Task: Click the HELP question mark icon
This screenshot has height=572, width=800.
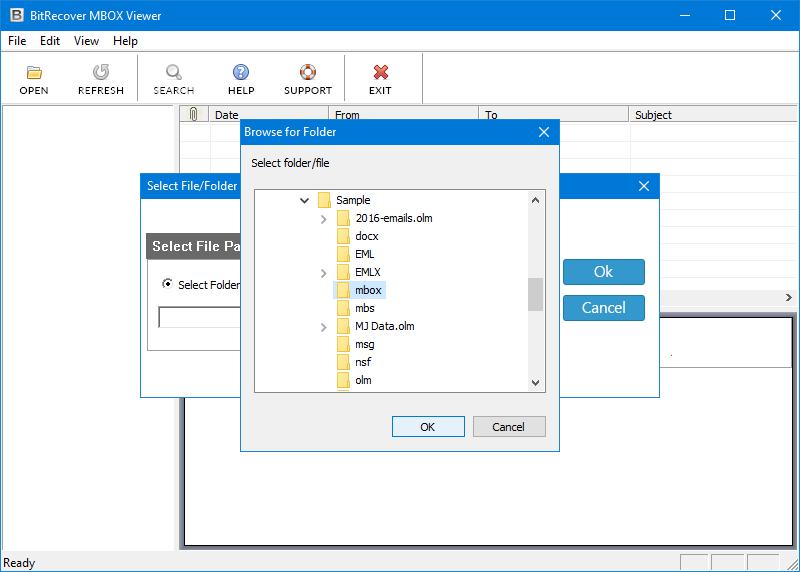Action: point(241,72)
